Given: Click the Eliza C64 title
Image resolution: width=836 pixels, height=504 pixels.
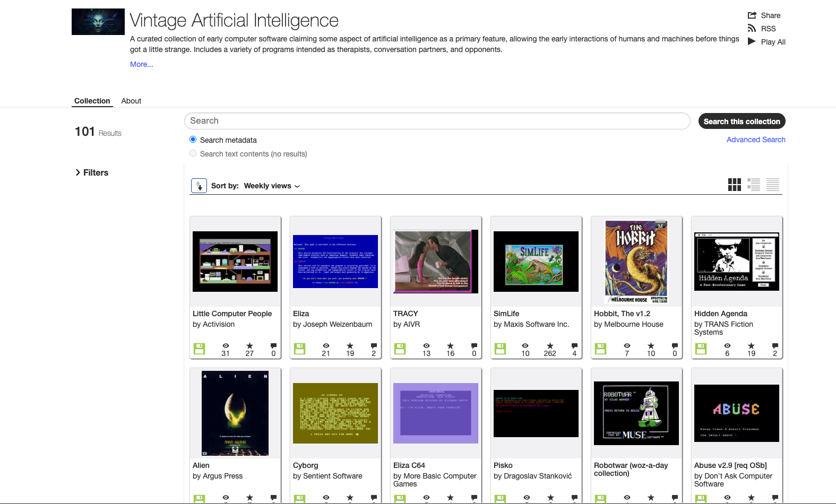Looking at the screenshot, I should (x=409, y=465).
